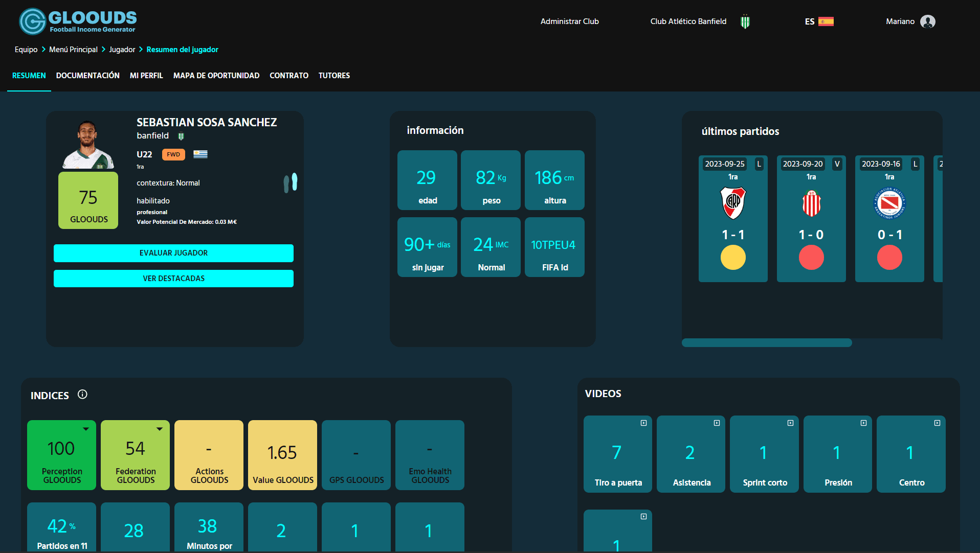Click the Argentinos Juniors crest
Screen dimensions: 980x553
889,203
